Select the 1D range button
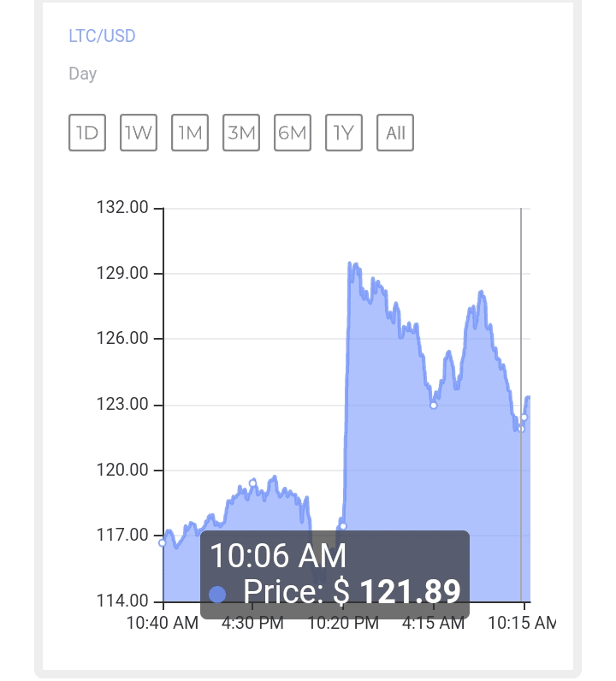The height and width of the screenshot is (681, 616). tap(87, 133)
